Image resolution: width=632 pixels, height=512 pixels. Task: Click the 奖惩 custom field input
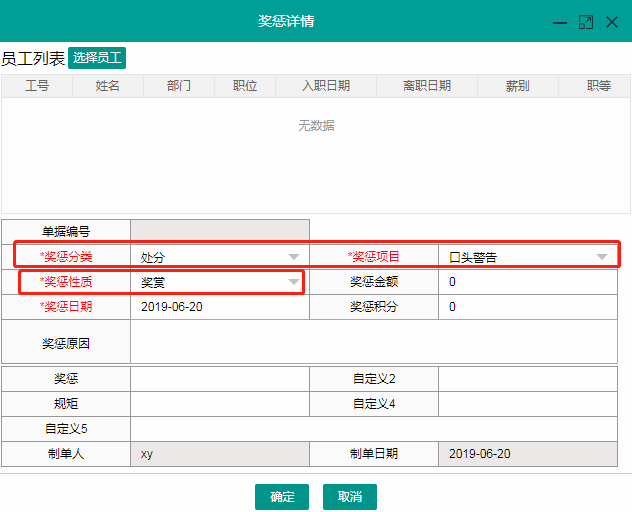pos(219,379)
